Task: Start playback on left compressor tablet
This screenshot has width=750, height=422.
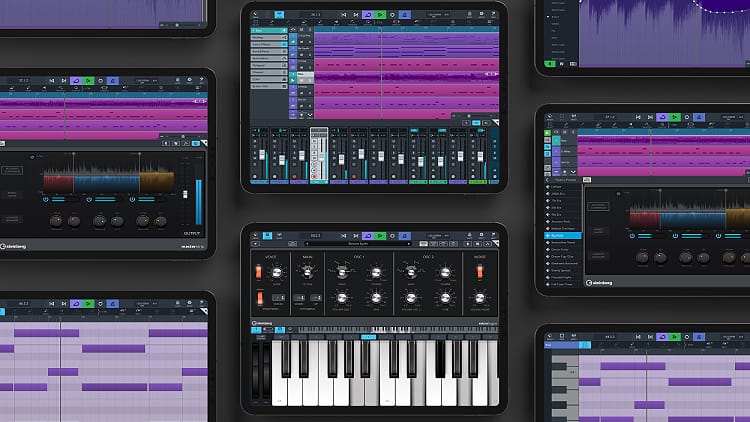Action: pos(88,81)
